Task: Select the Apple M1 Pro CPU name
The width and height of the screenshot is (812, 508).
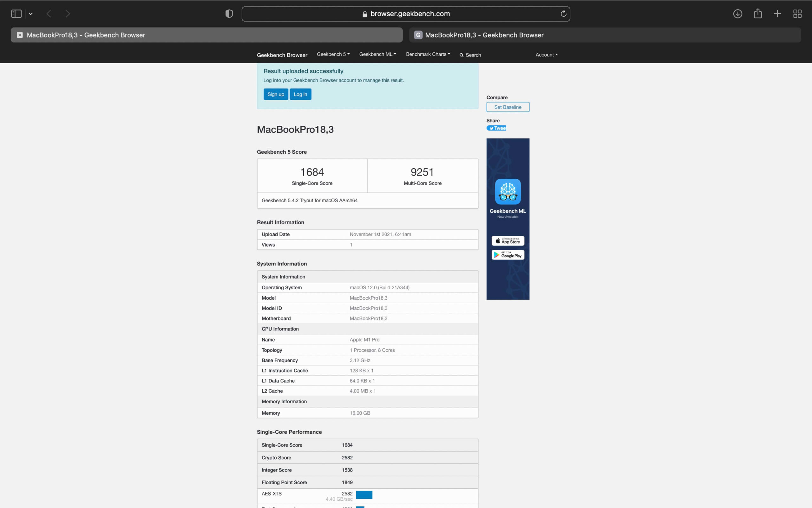Action: tap(364, 340)
